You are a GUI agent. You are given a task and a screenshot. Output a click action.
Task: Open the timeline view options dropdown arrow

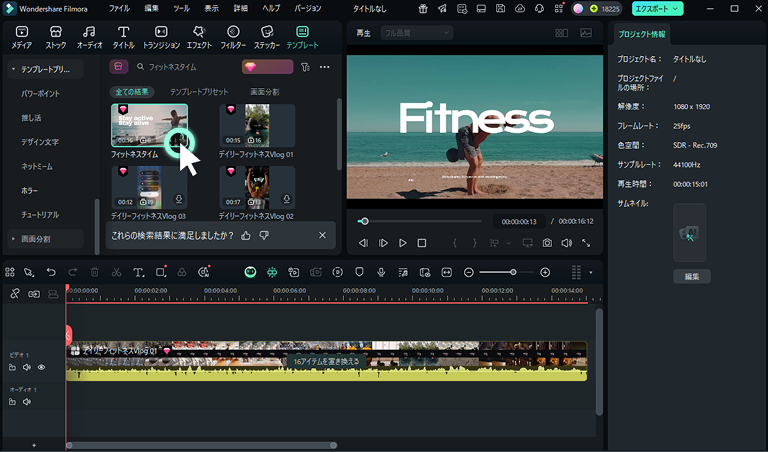591,272
